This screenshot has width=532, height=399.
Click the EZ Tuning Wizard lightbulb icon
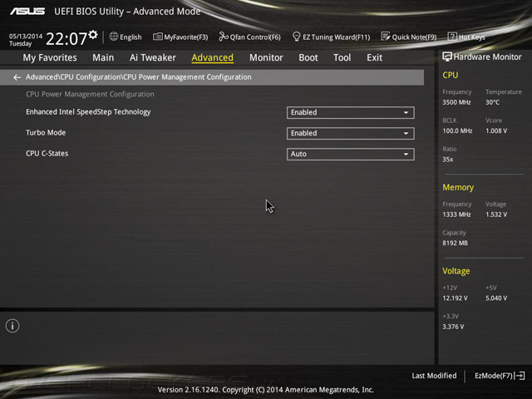click(296, 37)
